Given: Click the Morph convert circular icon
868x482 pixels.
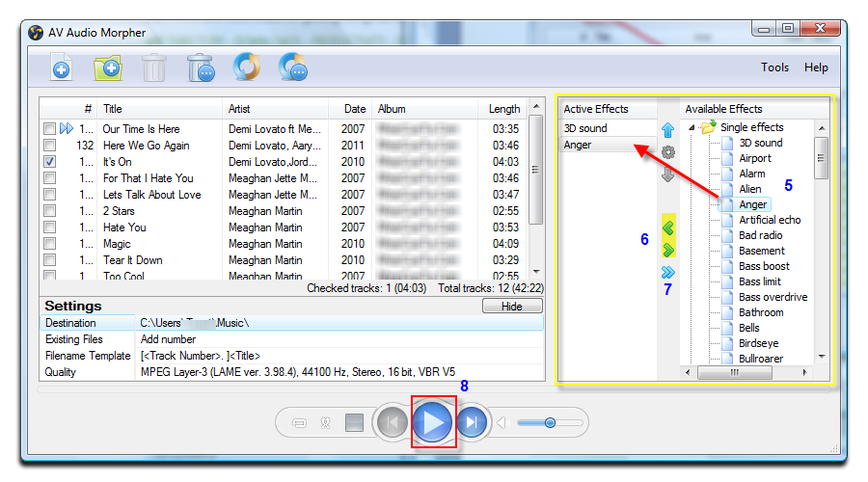Looking at the screenshot, I should click(x=246, y=67).
